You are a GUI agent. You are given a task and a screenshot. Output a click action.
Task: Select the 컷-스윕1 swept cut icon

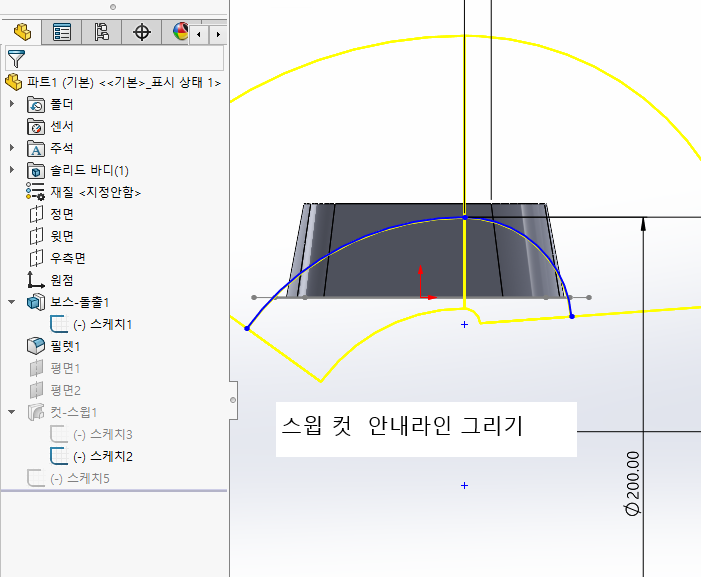(36, 412)
